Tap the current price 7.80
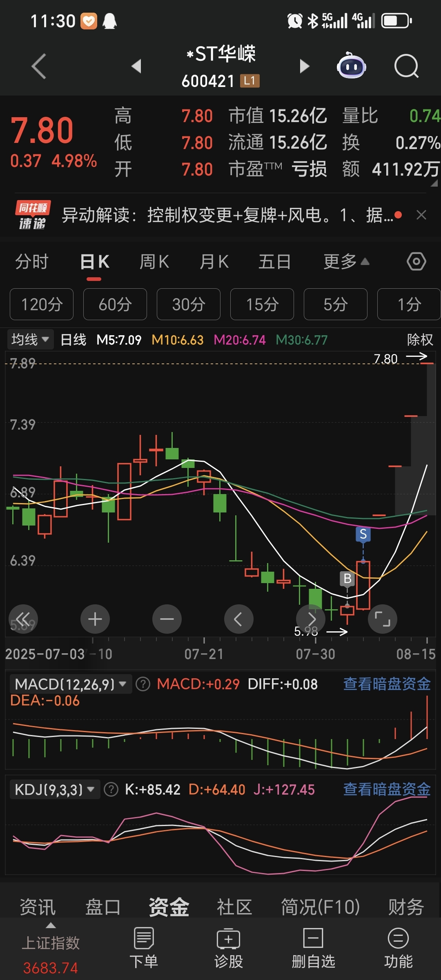The height and width of the screenshot is (980, 441). tap(42, 131)
